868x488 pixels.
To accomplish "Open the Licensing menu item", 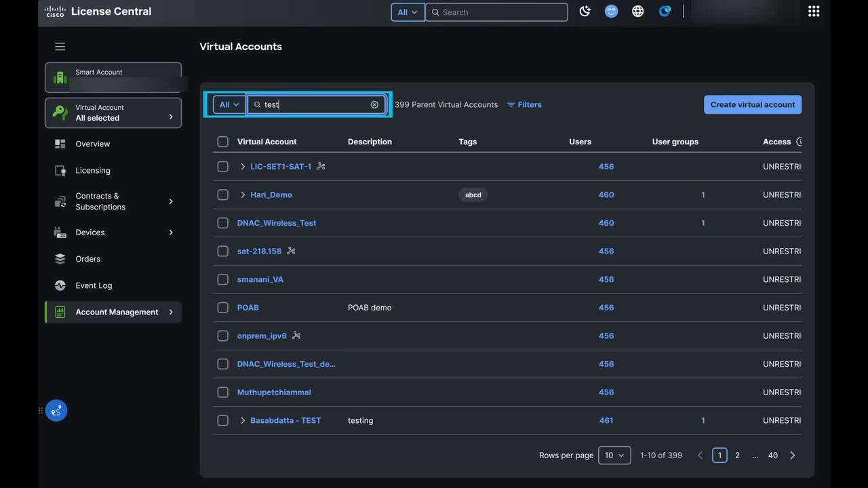I will point(113,171).
